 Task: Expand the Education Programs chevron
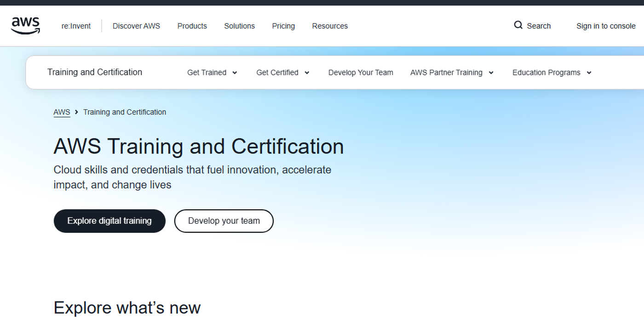pos(589,73)
